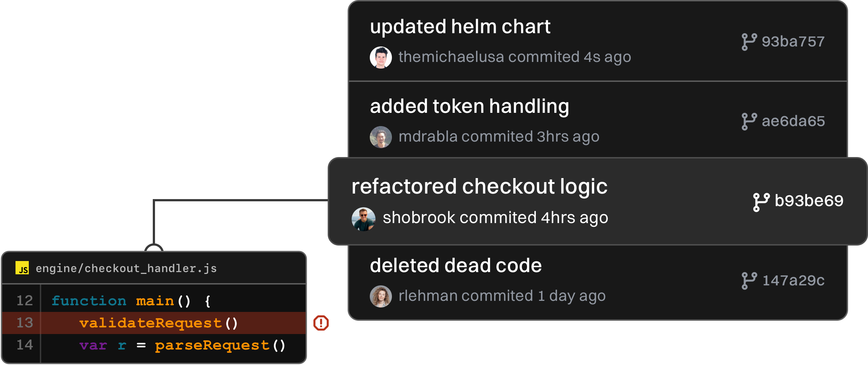Click line number 12 in gutter
This screenshot has width=868, height=365.
pyautogui.click(x=25, y=301)
